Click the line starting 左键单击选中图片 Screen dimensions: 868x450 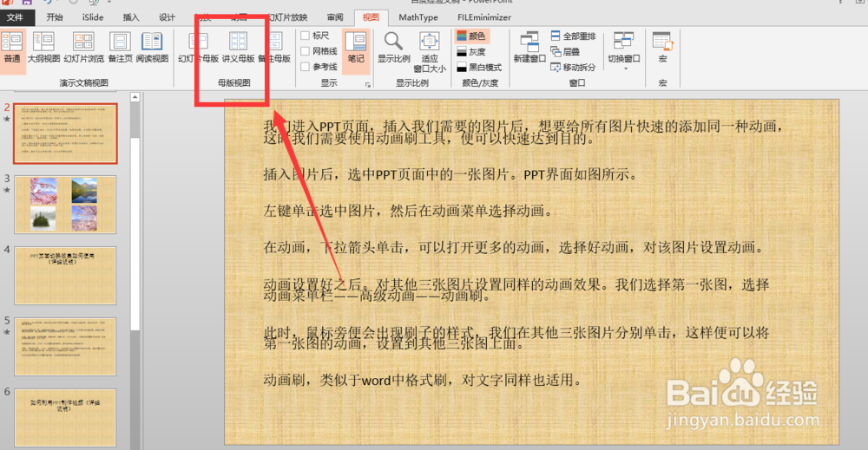click(x=409, y=211)
